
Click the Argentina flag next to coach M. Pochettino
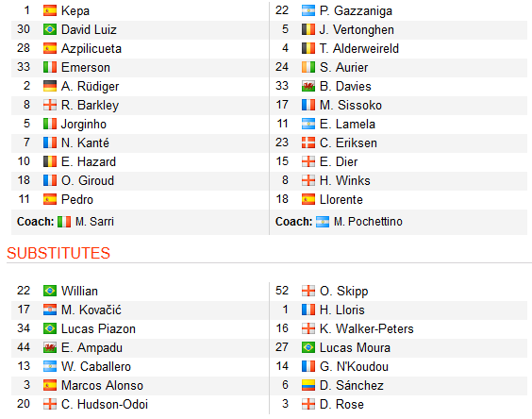[x=323, y=222]
